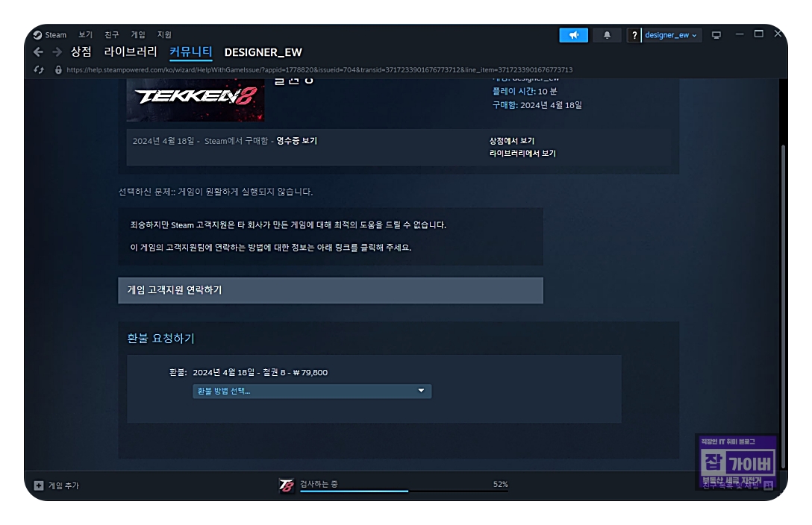
Task: Click the Steam logo menu
Action: 50,34
